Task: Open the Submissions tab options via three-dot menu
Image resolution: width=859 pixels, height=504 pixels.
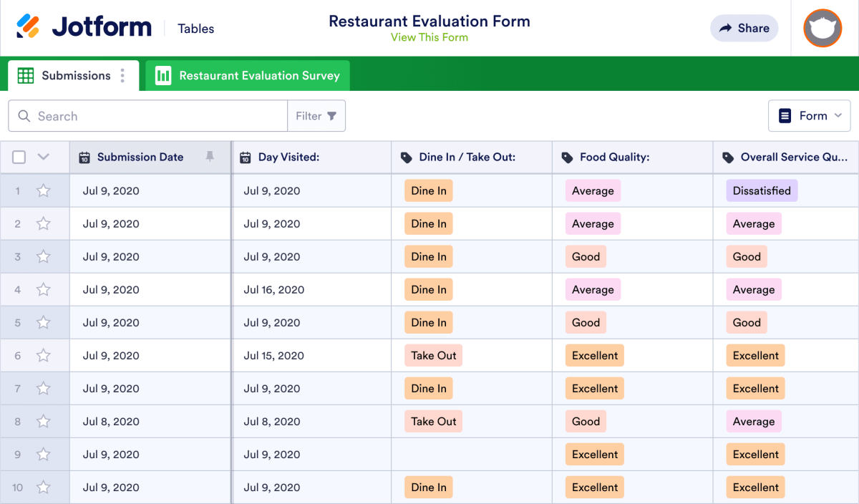Action: 124,75
